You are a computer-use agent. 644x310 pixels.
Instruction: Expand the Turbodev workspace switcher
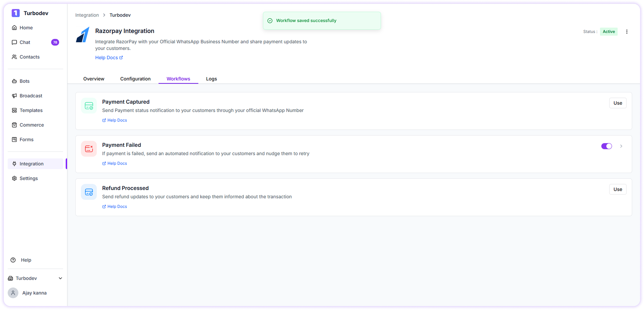(x=35, y=278)
